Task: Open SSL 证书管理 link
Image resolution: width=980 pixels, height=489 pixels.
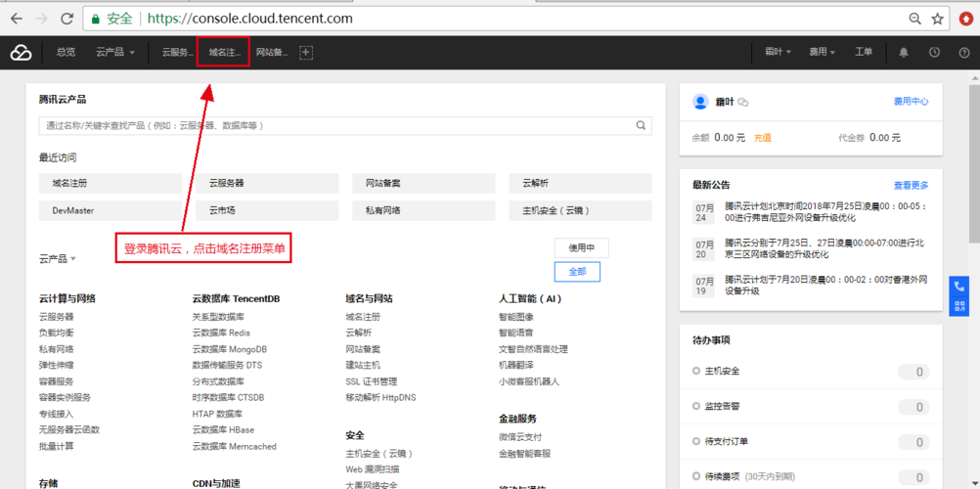Action: coord(372,381)
